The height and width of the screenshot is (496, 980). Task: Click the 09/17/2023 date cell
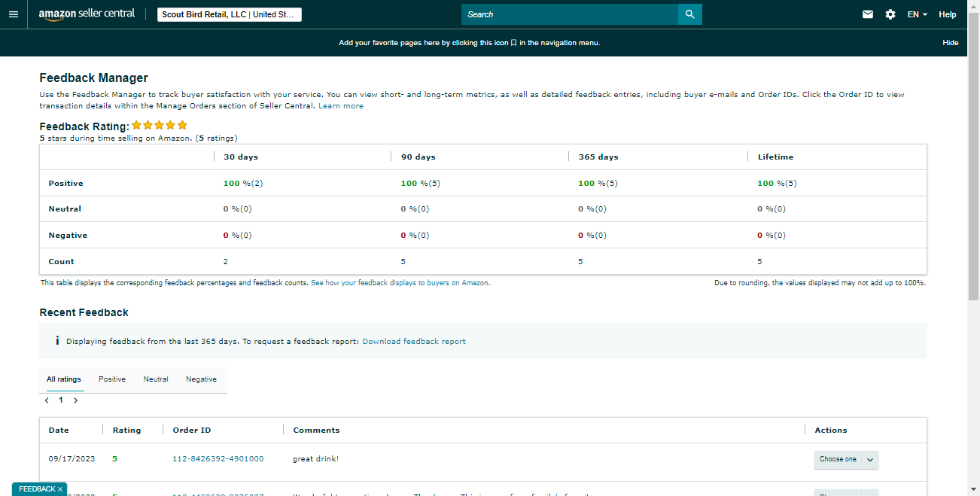coord(72,459)
